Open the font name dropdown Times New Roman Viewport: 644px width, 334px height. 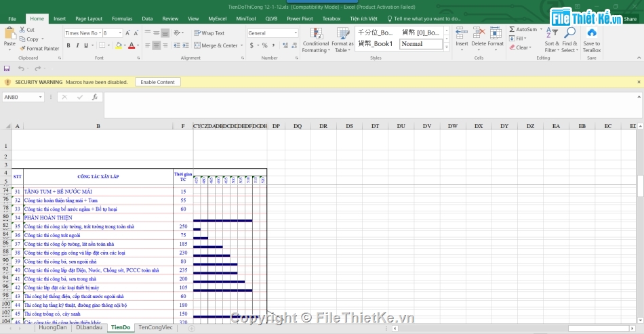click(99, 33)
